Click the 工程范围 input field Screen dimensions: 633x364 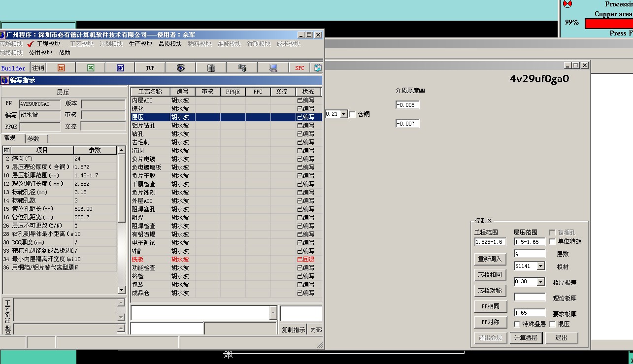(x=490, y=242)
